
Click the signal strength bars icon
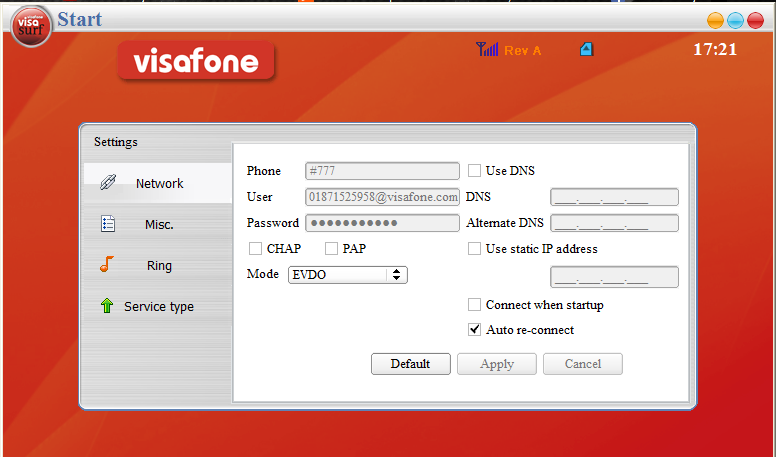487,49
